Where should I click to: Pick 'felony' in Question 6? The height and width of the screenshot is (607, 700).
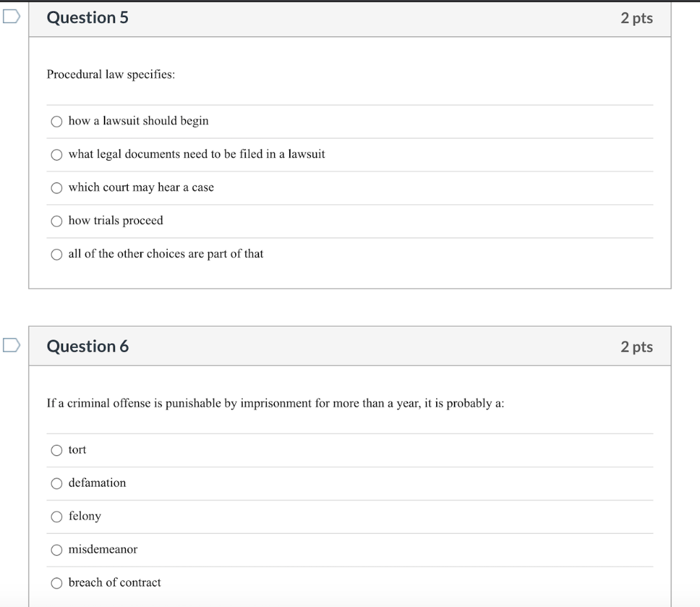pyautogui.click(x=56, y=517)
